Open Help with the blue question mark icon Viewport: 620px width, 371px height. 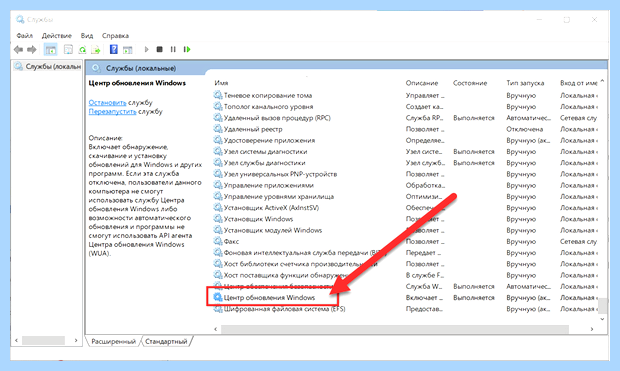pyautogui.click(x=113, y=49)
